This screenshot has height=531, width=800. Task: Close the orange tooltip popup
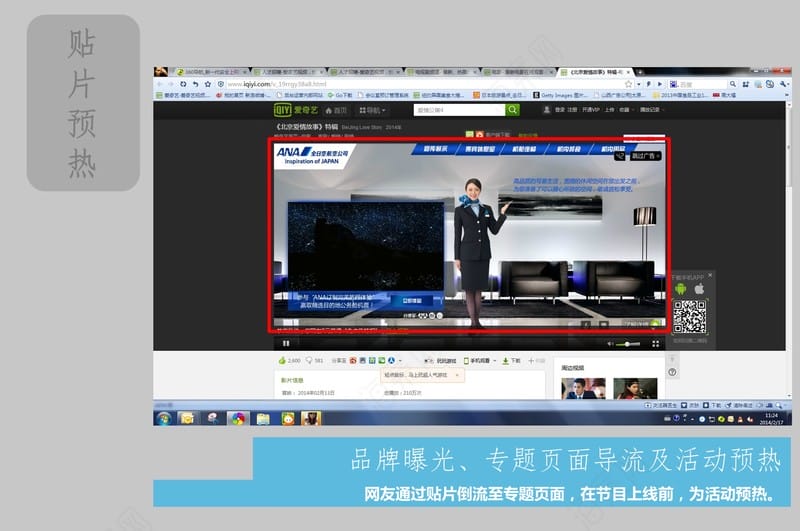point(457,375)
